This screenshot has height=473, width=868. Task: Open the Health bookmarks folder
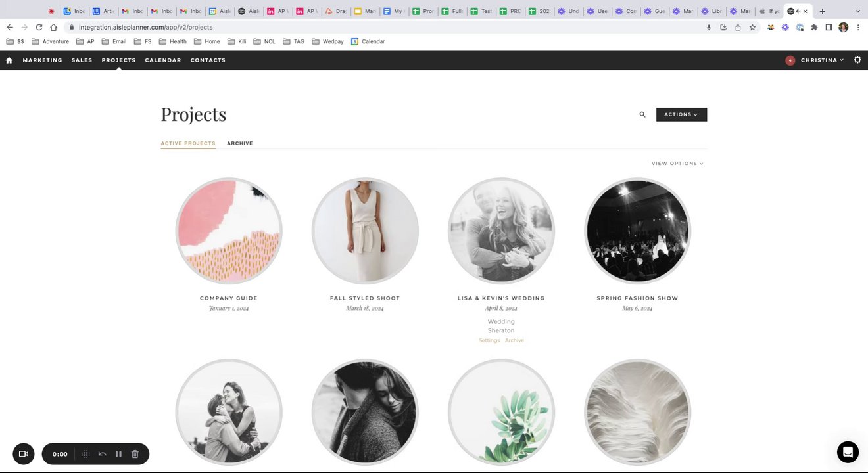[x=173, y=41]
